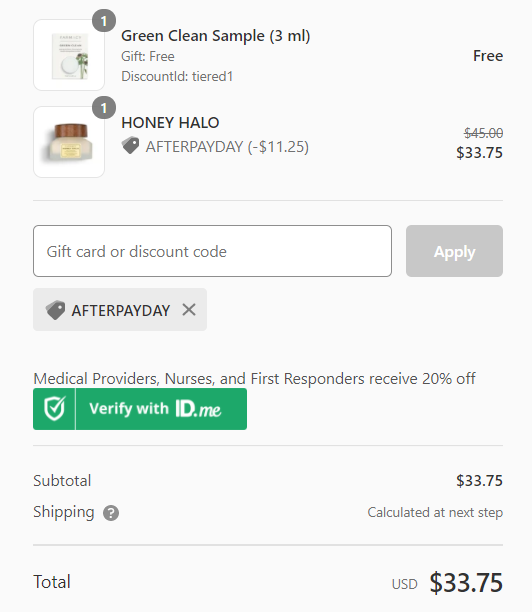This screenshot has height=612, width=532.
Task: Click the shipping help question mark icon
Action: [x=111, y=513]
